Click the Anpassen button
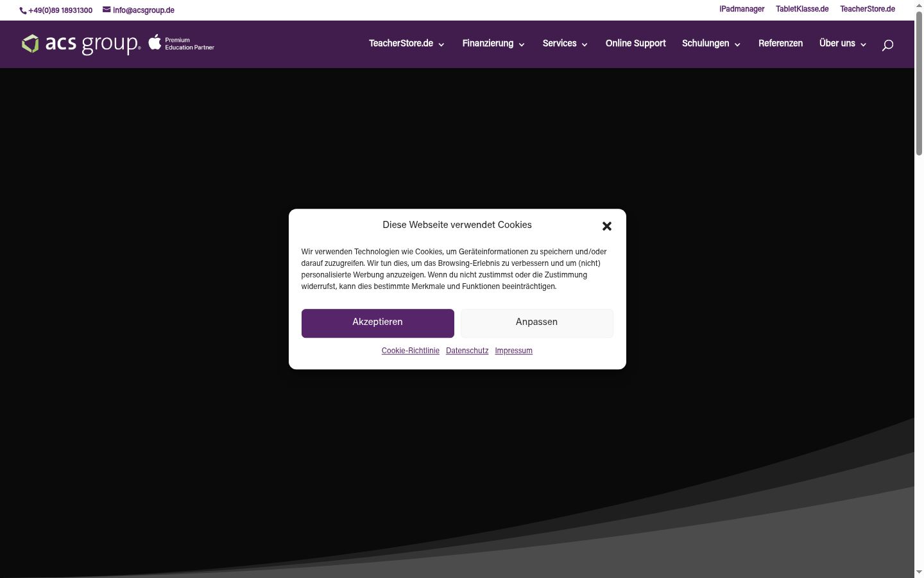The image size is (924, 578). coord(537,323)
